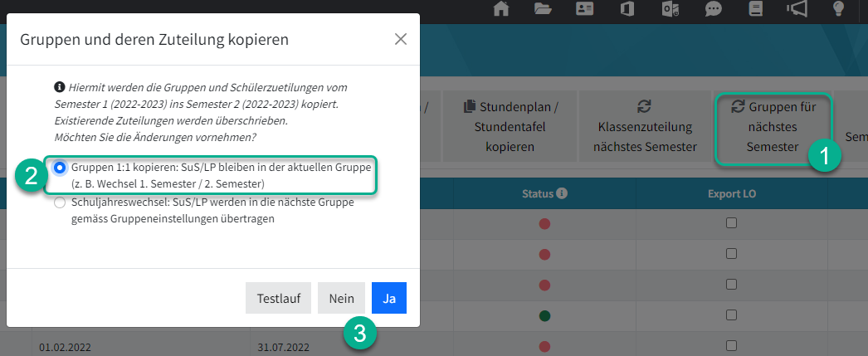Click Stundenplan / Stundentafel kopieren button
This screenshot has width=868, height=356.
(x=510, y=127)
